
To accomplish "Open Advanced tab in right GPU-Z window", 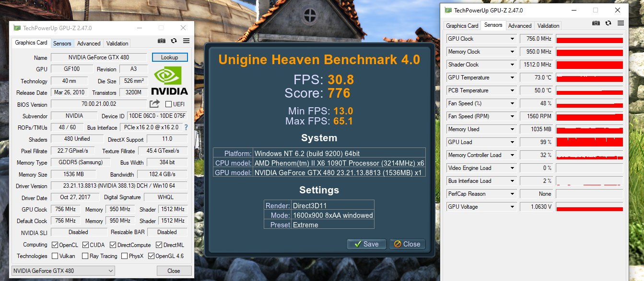I will [x=520, y=26].
